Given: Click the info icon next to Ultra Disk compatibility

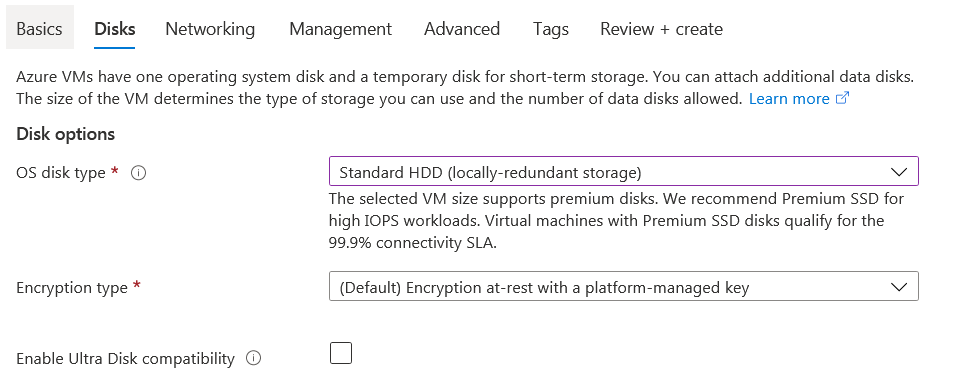Looking at the screenshot, I should pos(254,358).
